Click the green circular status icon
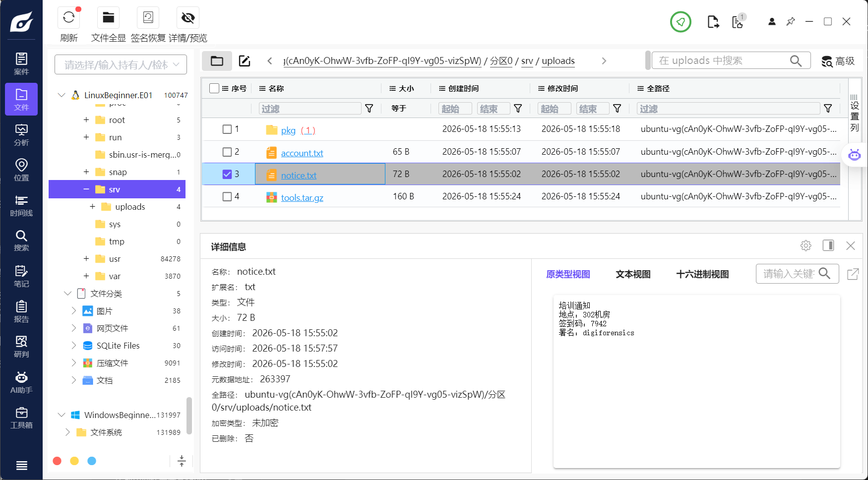This screenshot has height=480, width=868. click(x=681, y=22)
